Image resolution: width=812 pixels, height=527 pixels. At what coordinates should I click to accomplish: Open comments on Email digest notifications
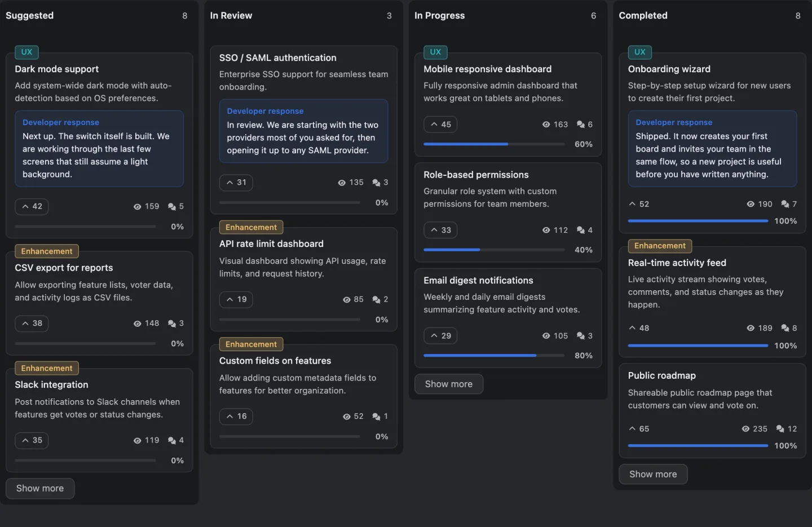(x=581, y=336)
